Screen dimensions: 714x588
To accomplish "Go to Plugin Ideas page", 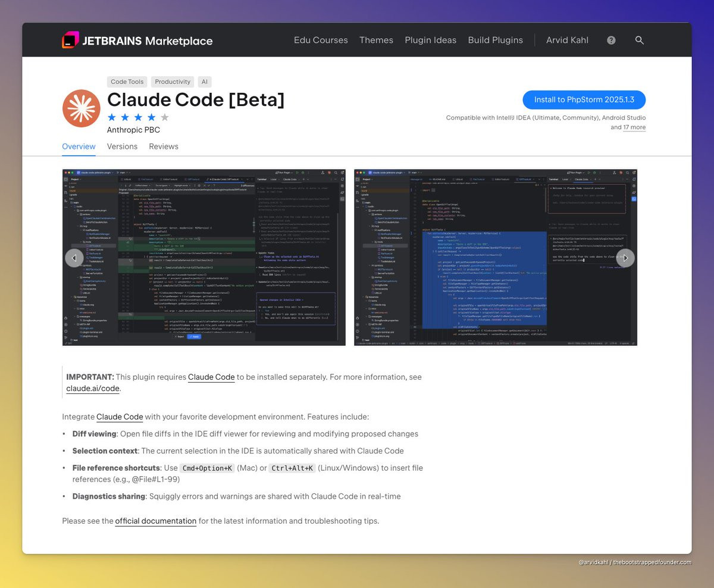I will click(x=430, y=40).
